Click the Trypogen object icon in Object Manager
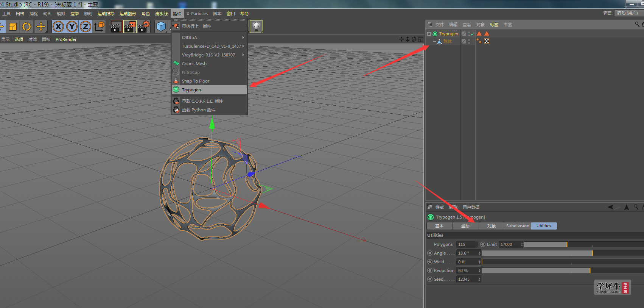Image resolution: width=644 pixels, height=308 pixels. 435,34
